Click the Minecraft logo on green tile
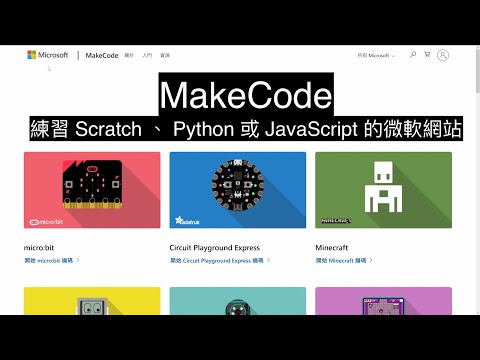The image size is (480, 360). 336,221
